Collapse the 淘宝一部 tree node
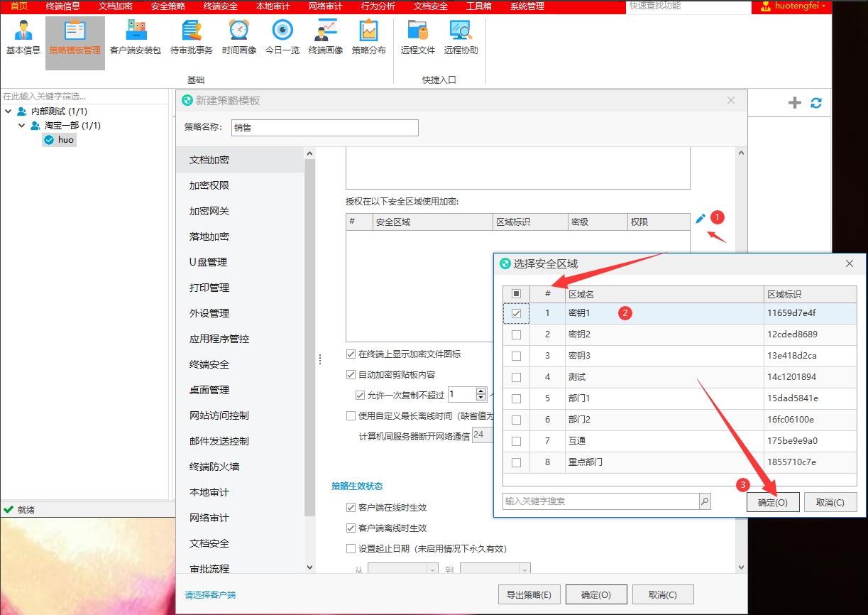 pyautogui.click(x=21, y=126)
